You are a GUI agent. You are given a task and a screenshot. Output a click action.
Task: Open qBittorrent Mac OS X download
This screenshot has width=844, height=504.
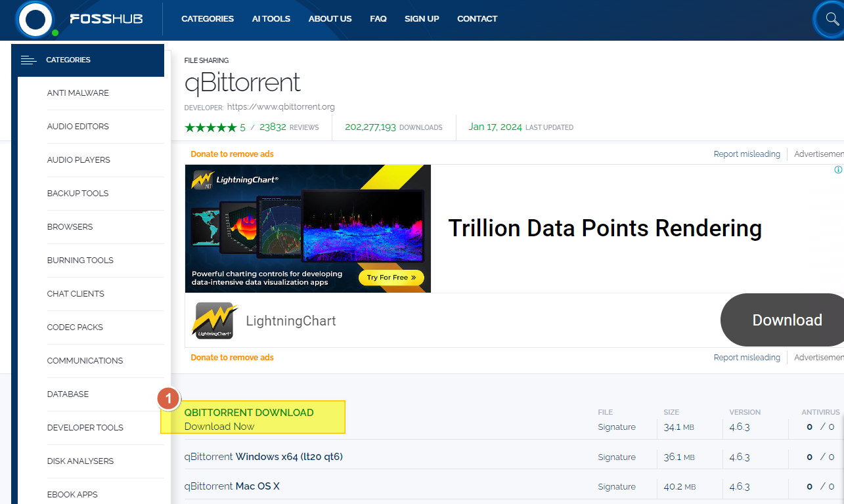point(232,486)
